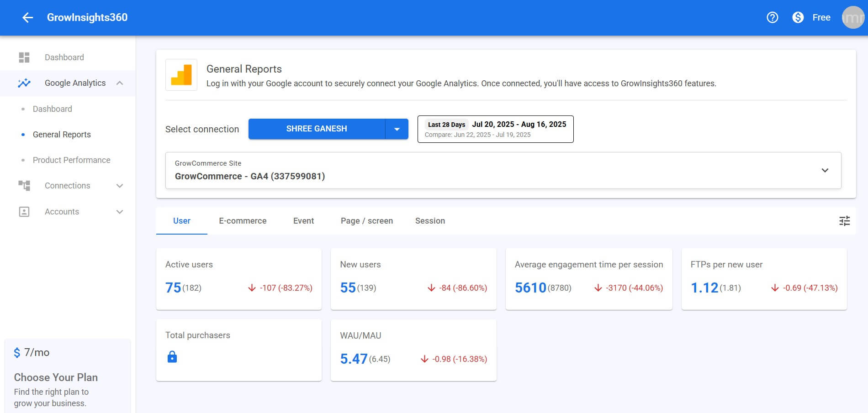The height and width of the screenshot is (413, 868).
Task: Click the sidebar Dashboard grid icon
Action: point(24,58)
